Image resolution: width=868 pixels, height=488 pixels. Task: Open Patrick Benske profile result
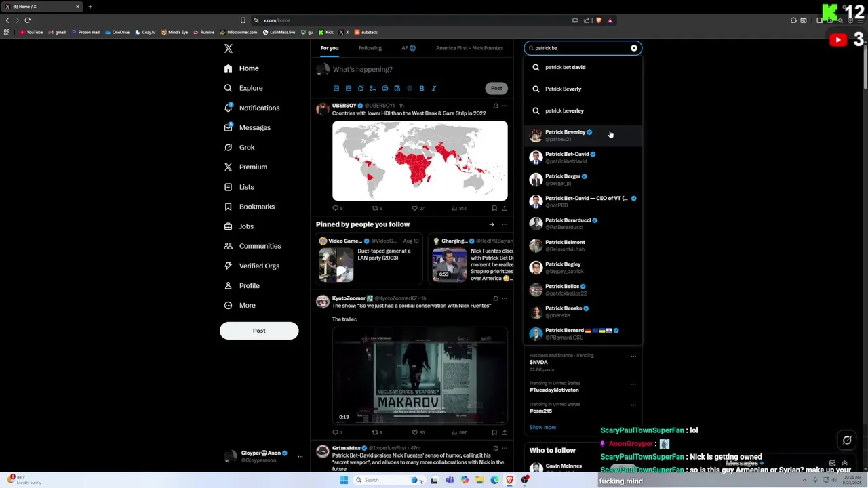pyautogui.click(x=583, y=311)
